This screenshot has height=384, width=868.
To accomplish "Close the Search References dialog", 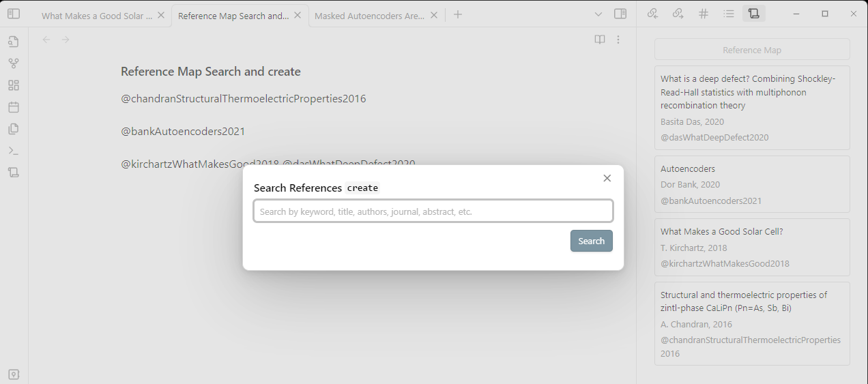I will pyautogui.click(x=607, y=178).
